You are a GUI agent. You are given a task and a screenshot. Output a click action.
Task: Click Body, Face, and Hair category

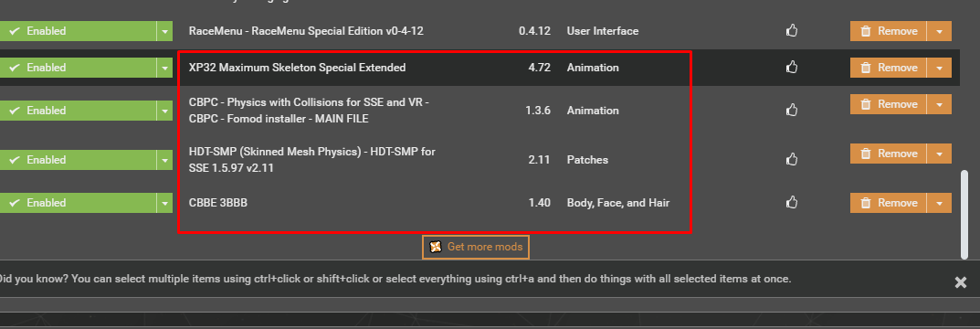click(x=618, y=202)
